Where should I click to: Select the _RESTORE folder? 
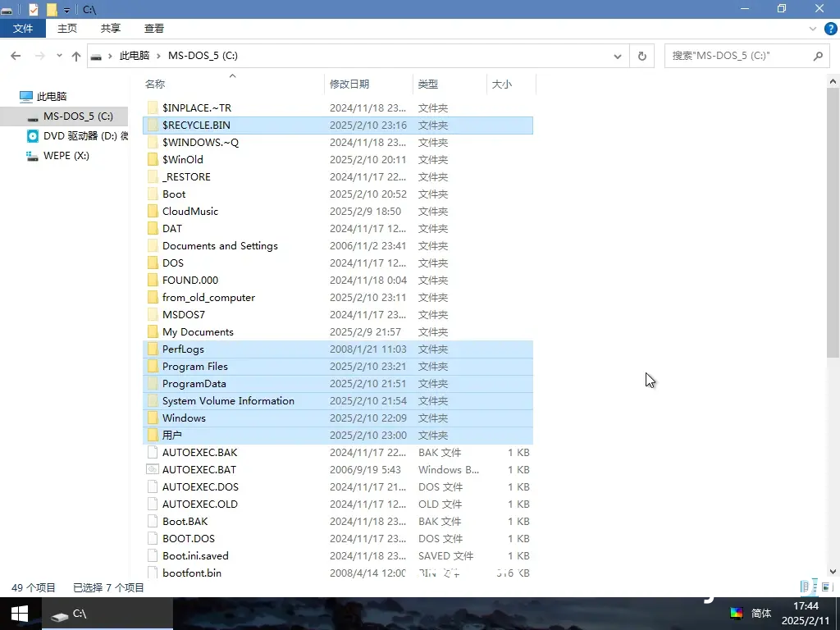pos(338,177)
